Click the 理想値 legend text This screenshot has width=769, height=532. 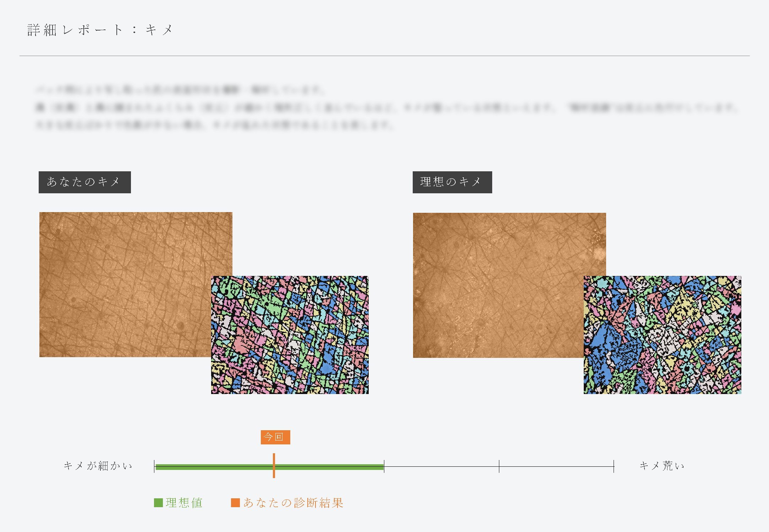[x=184, y=503]
